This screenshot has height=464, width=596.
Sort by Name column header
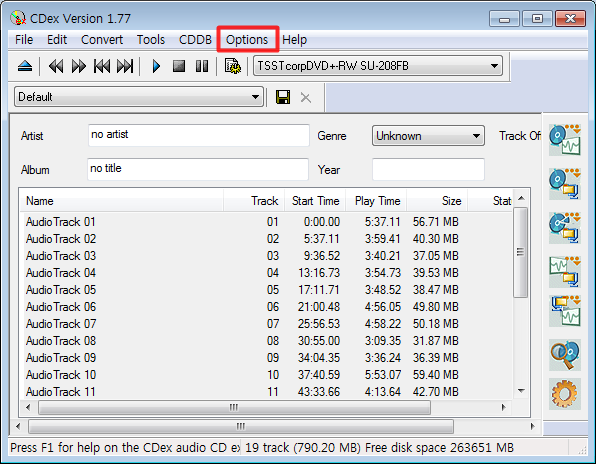(x=121, y=201)
